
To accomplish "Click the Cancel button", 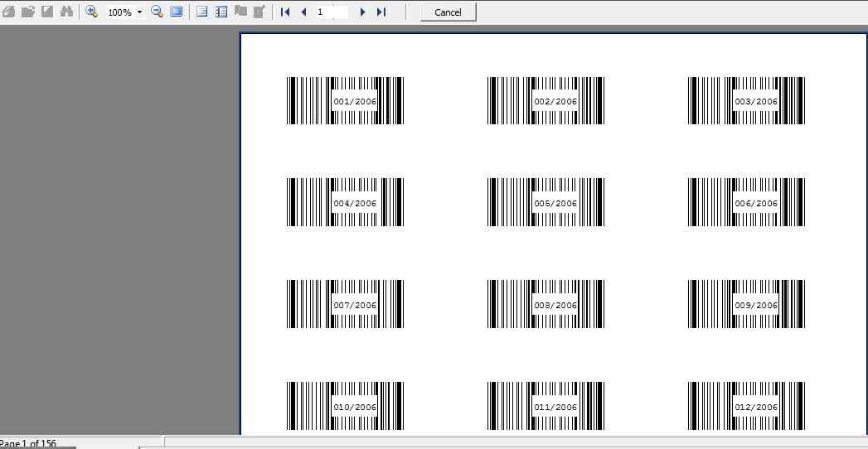I will (x=449, y=12).
